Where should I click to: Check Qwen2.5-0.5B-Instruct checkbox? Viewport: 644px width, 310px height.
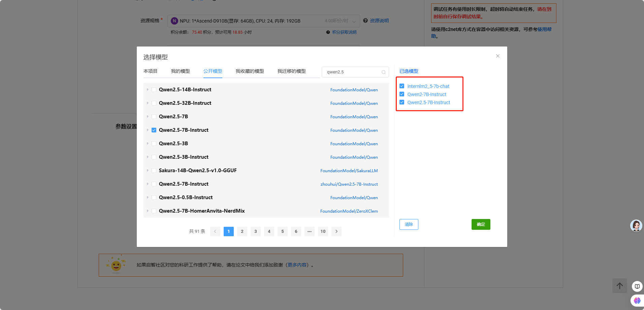154,197
